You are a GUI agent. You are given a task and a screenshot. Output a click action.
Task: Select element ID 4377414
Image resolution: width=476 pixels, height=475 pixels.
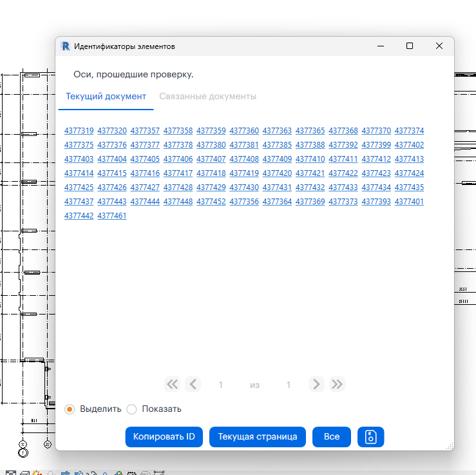[x=79, y=173]
